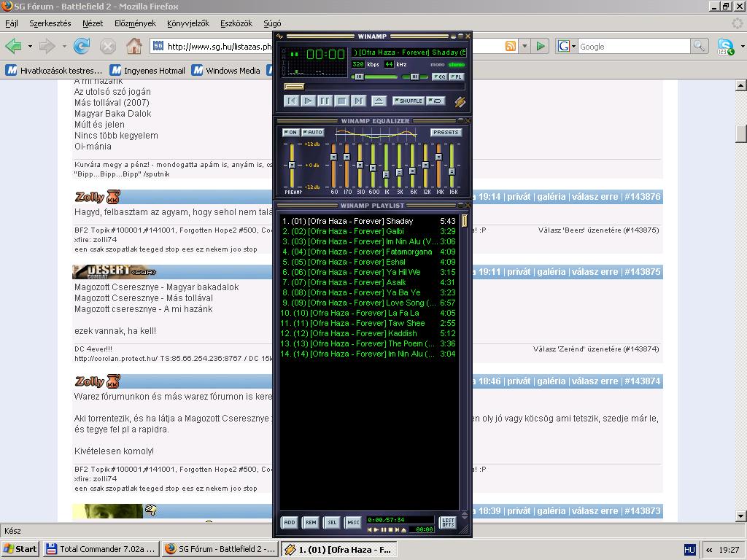Enable equalizer AUTO mode
The height and width of the screenshot is (560, 747).
pyautogui.click(x=312, y=133)
